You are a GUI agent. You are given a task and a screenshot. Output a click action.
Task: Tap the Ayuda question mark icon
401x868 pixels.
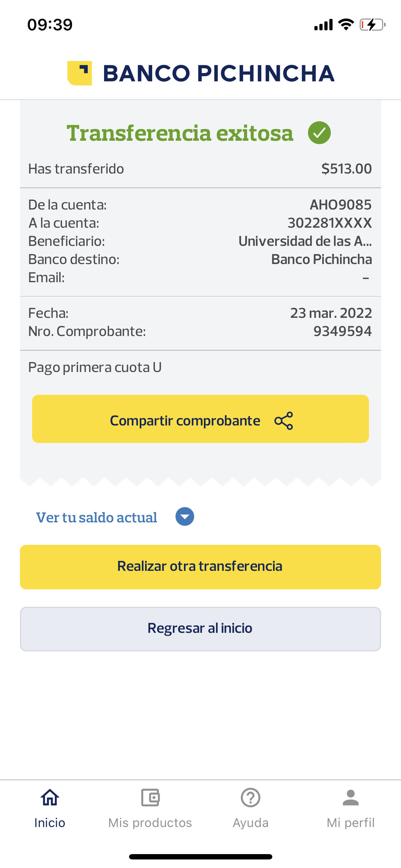tap(251, 797)
